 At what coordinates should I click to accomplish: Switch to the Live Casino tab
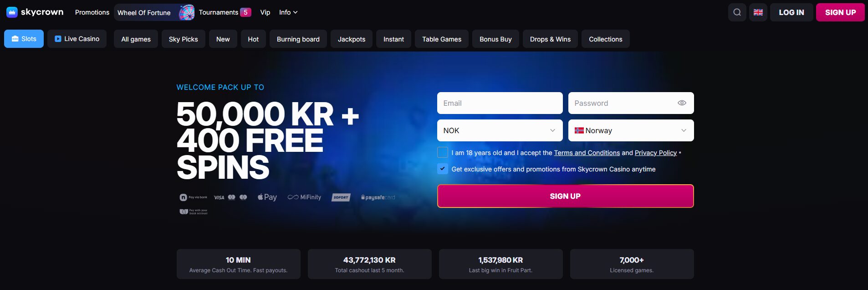(77, 39)
